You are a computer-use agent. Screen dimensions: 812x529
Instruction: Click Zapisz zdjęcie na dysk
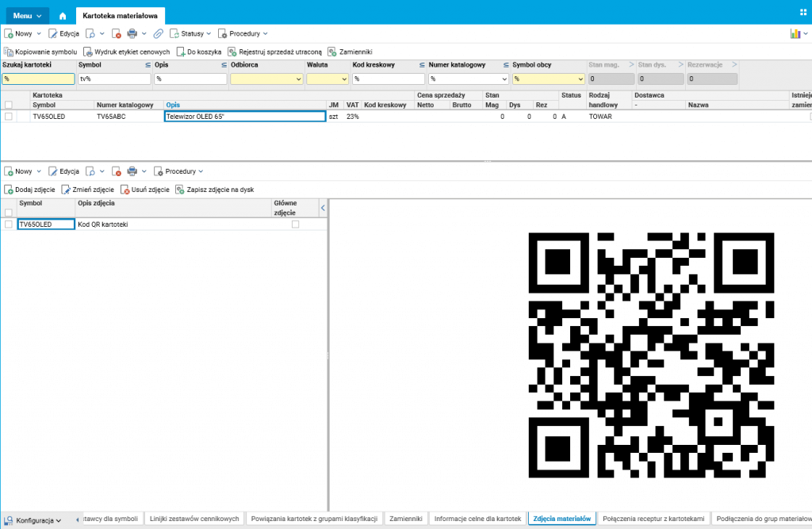215,190
